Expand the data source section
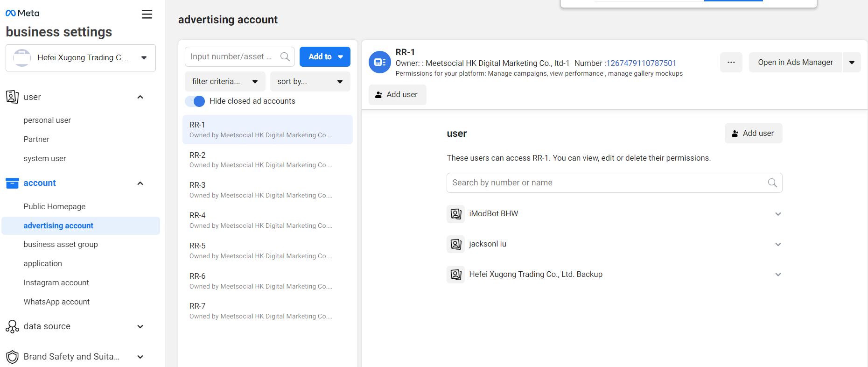The height and width of the screenshot is (367, 868). pyautogui.click(x=140, y=326)
